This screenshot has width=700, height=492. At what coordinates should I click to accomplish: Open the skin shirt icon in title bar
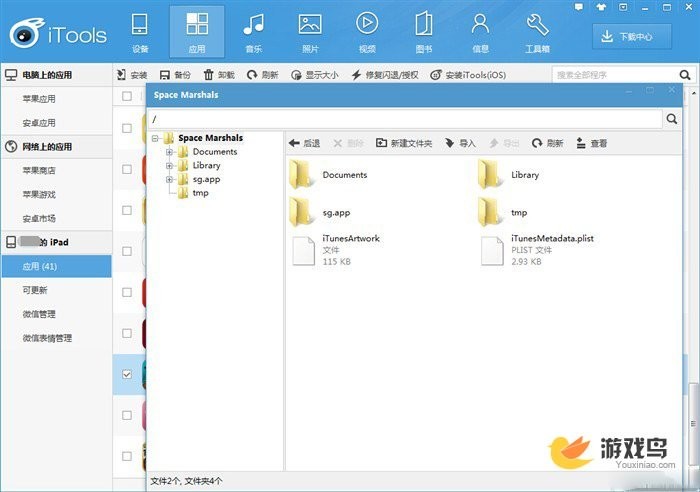pyautogui.click(x=601, y=7)
